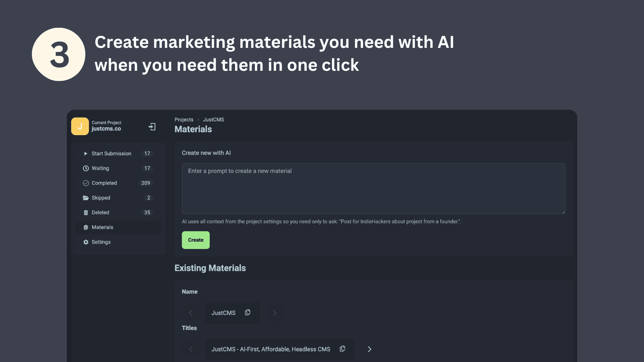Open the Projects breadcrumb link
Screen dimensions: 644x362
[184, 119]
